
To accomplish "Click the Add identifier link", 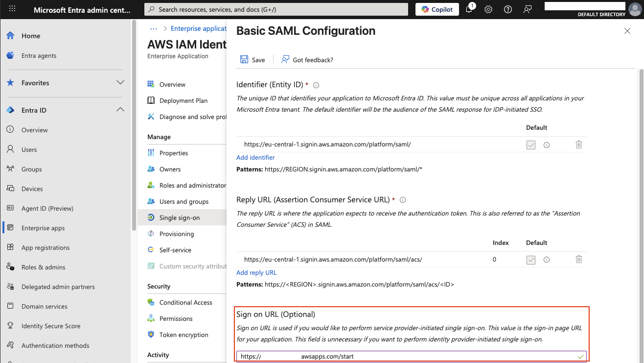I will tap(255, 157).
